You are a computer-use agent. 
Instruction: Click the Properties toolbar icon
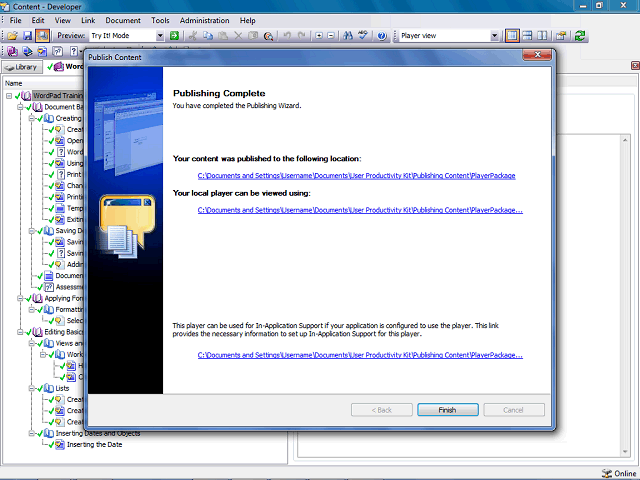[x=561, y=36]
